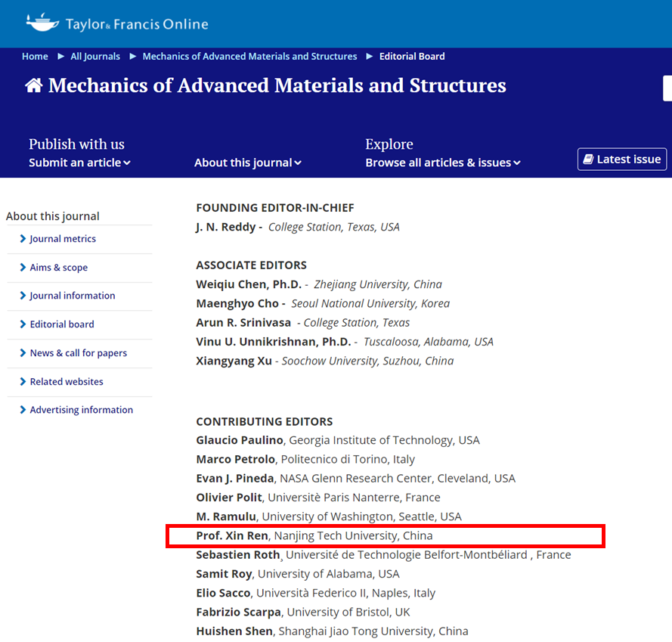Click chevron icon beside Advertising information
This screenshot has width=672, height=642.
pos(23,410)
